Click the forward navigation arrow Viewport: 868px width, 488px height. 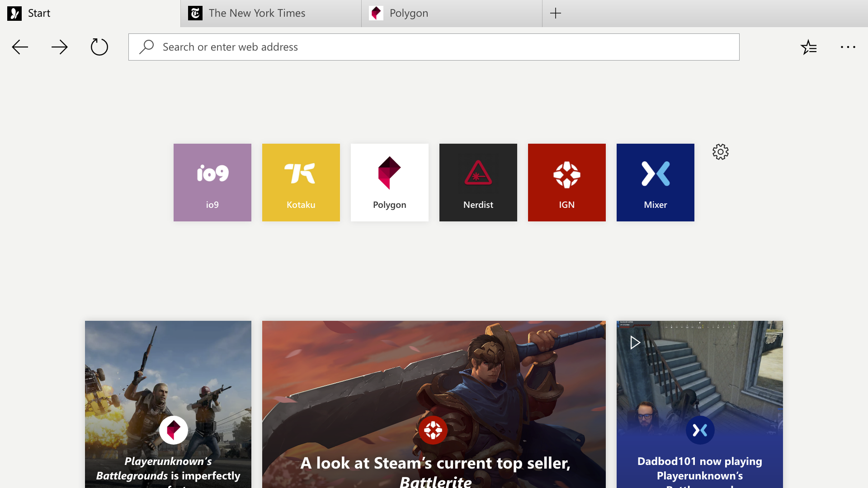[60, 47]
